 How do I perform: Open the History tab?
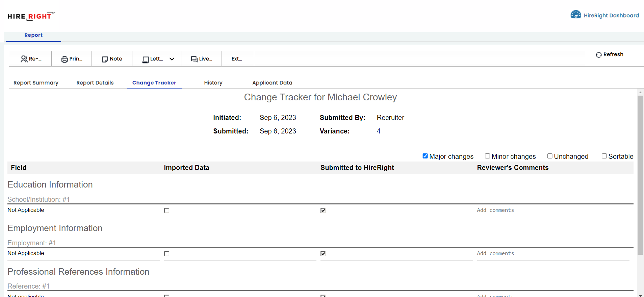click(x=213, y=83)
